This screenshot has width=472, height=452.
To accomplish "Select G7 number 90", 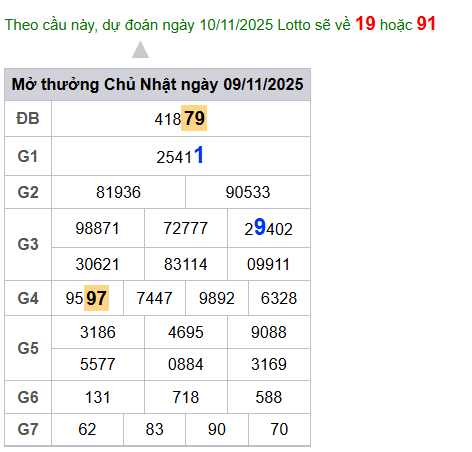I will tap(217, 429).
